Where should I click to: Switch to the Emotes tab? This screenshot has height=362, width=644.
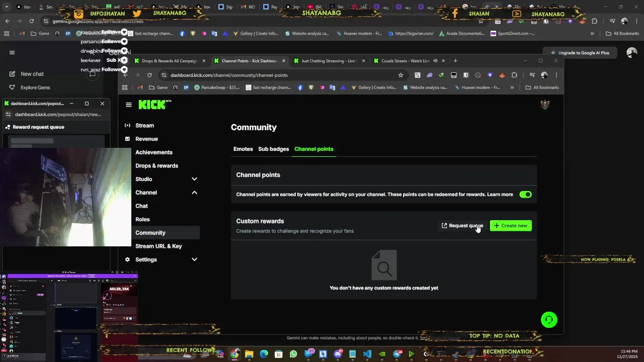[x=243, y=149]
